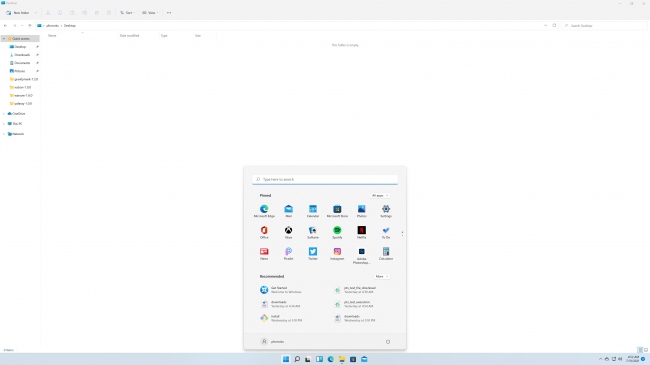
Task: Switch to File Explorer on the taskbar
Action: pos(342,359)
